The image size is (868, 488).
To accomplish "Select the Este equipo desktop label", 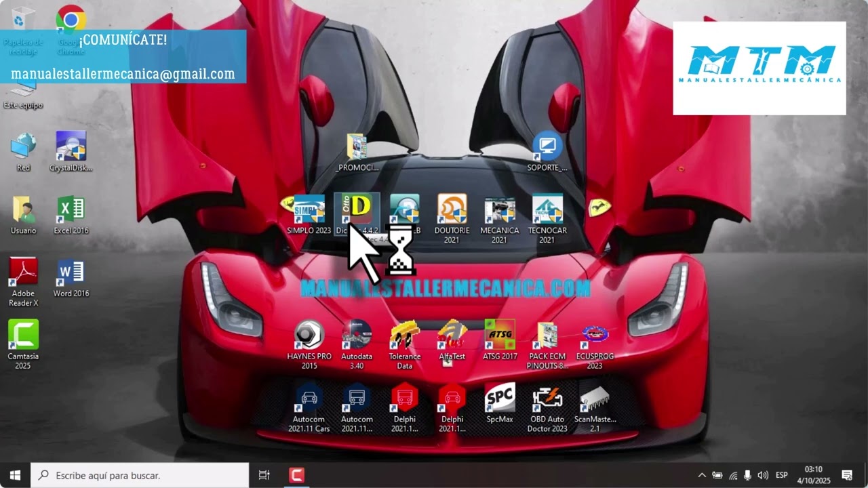I will pos(24,105).
